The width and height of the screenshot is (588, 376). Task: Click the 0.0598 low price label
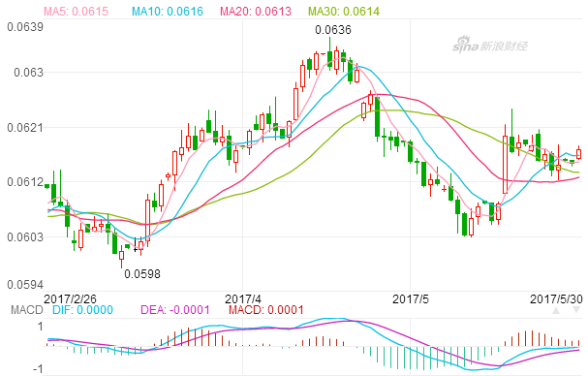(x=142, y=274)
